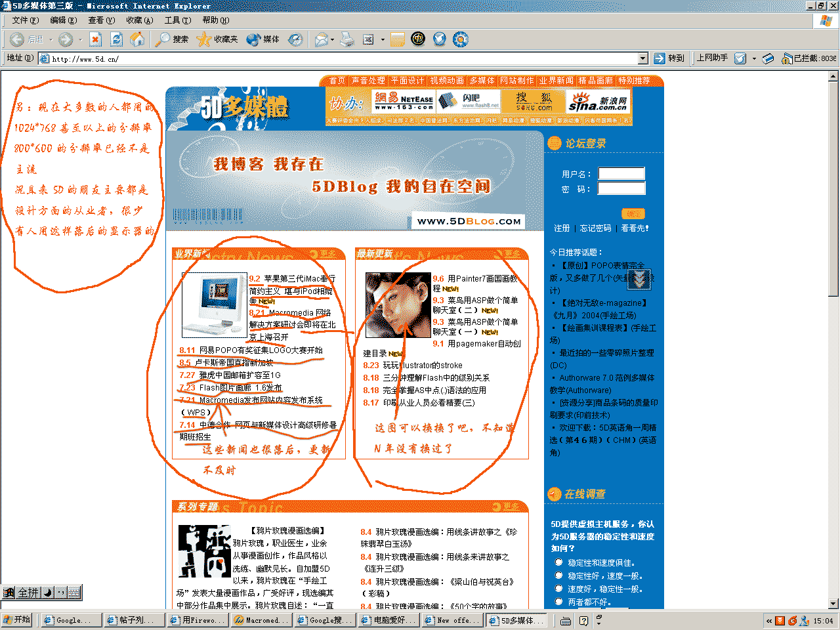
Task: Switch to Macromed... taskbar window
Action: click(x=260, y=620)
